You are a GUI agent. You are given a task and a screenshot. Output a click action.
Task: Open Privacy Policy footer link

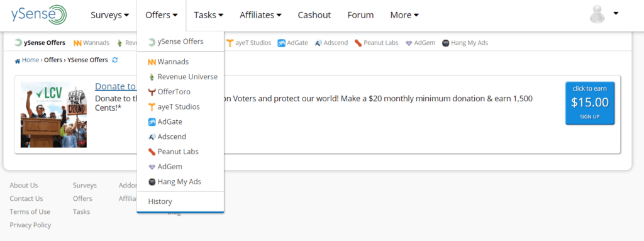(x=30, y=225)
